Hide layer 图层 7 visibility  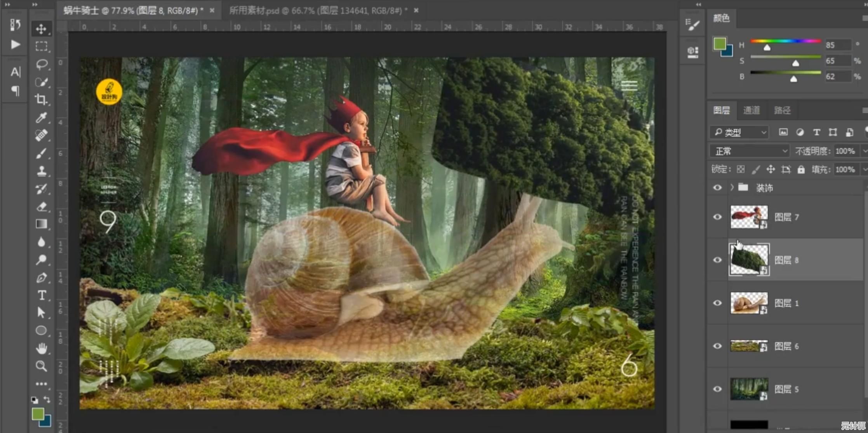(x=717, y=217)
